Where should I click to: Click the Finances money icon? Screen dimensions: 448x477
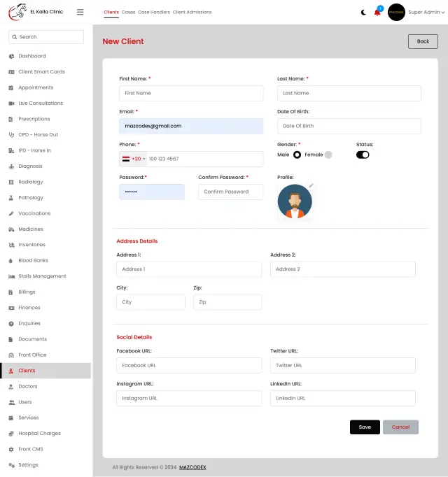pos(11,308)
